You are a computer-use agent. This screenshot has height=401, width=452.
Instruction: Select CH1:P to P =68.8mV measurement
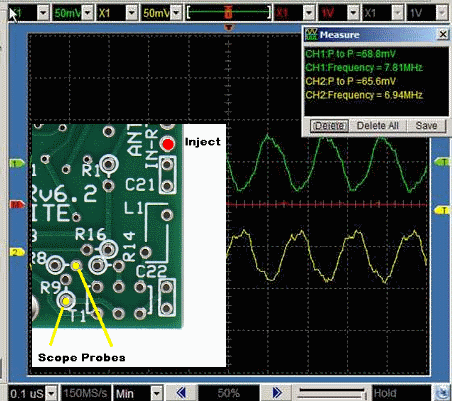[x=350, y=54]
